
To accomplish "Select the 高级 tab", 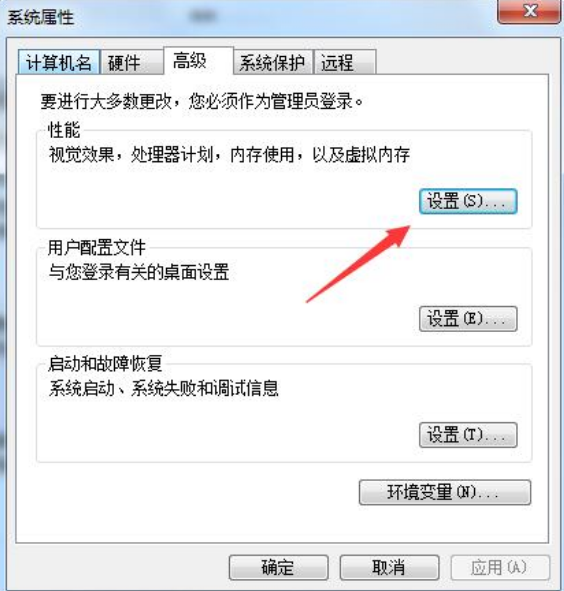I will (198, 61).
